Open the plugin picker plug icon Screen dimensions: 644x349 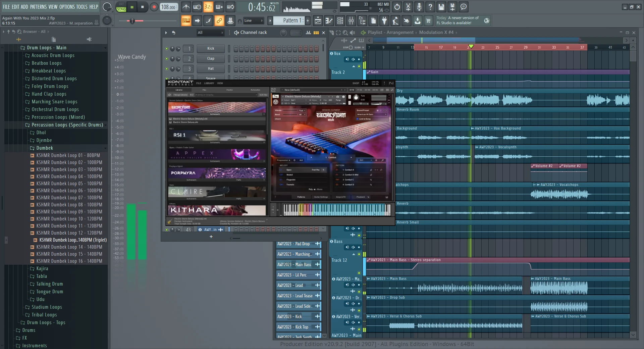tap(384, 21)
